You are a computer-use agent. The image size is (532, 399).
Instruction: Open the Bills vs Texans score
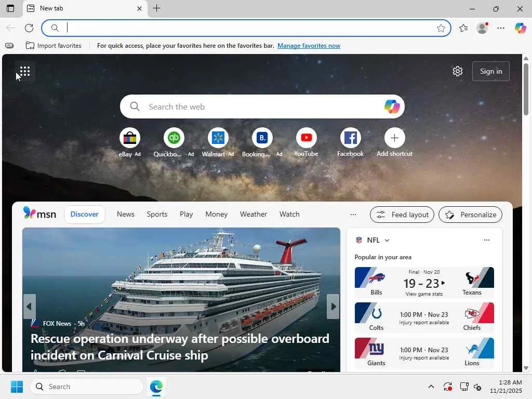point(424,283)
